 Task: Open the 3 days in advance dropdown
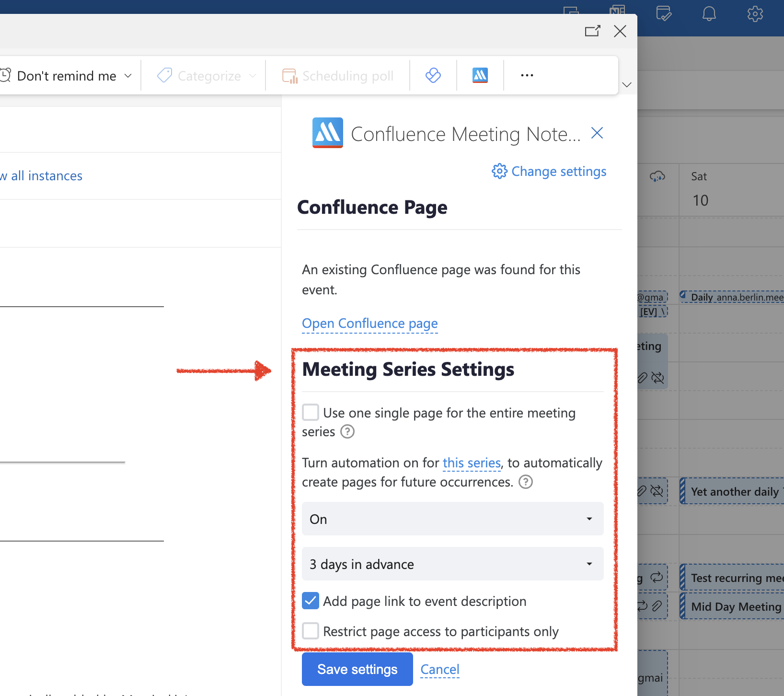coord(452,564)
